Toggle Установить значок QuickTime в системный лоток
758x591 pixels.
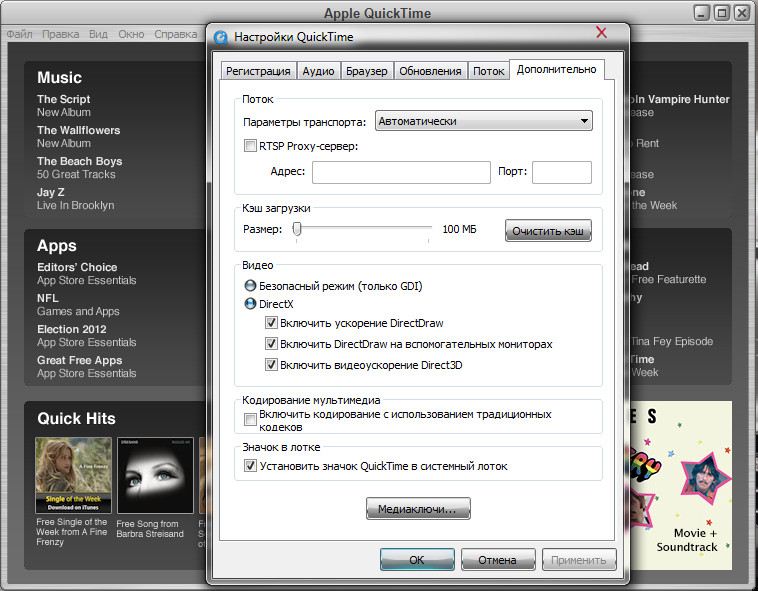(x=251, y=466)
